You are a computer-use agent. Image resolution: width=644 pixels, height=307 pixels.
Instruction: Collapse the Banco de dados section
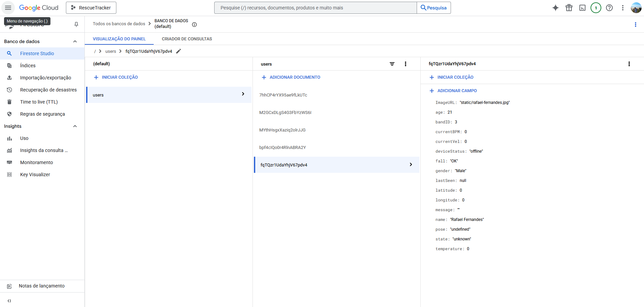coord(75,41)
